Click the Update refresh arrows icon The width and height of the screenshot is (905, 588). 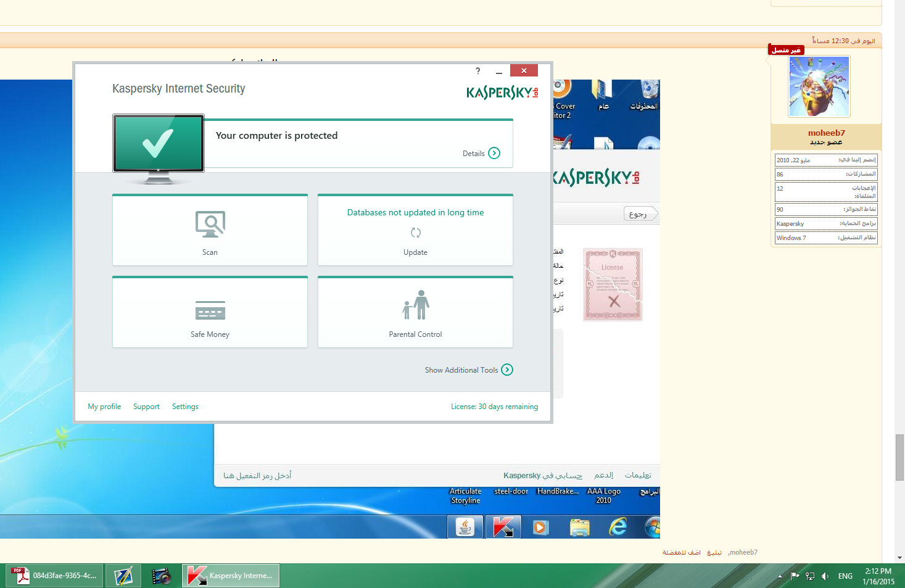click(x=415, y=233)
